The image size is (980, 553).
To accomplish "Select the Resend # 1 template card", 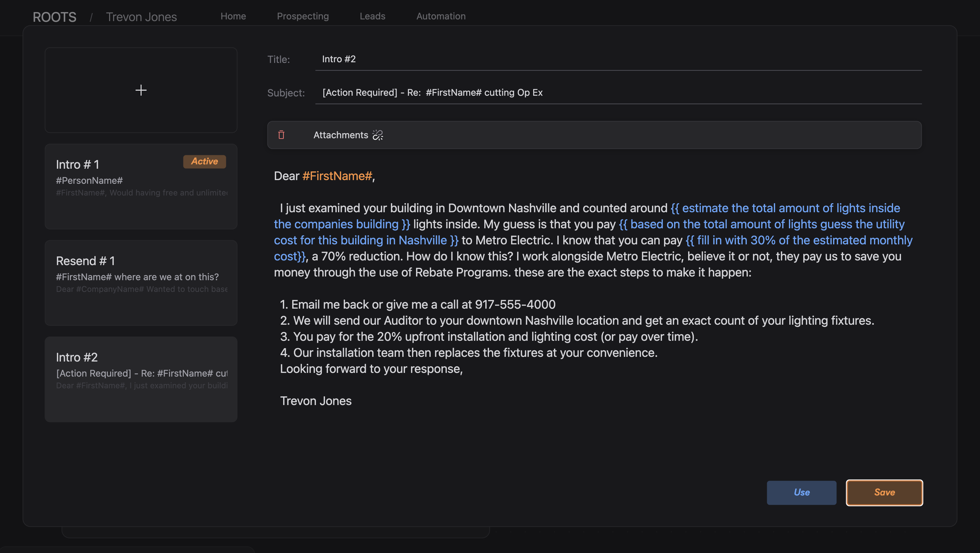I will tap(141, 283).
